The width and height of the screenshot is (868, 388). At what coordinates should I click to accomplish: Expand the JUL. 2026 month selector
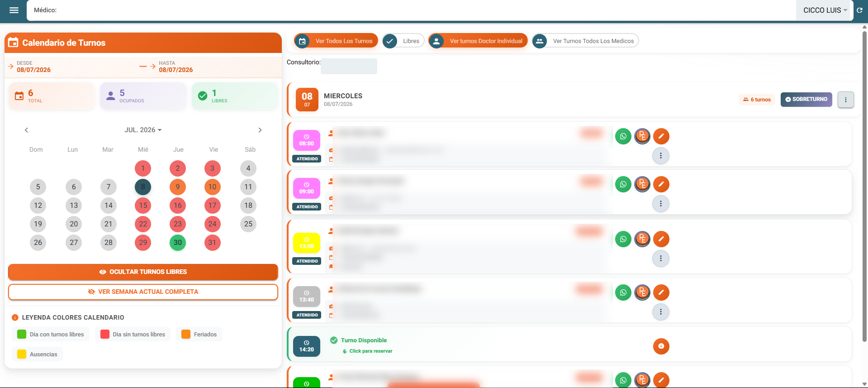(x=143, y=130)
